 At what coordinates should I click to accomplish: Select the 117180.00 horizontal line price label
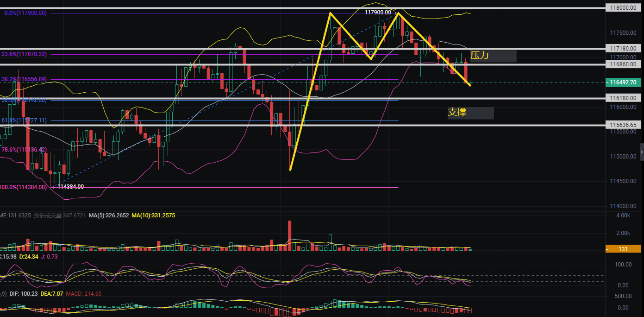624,48
